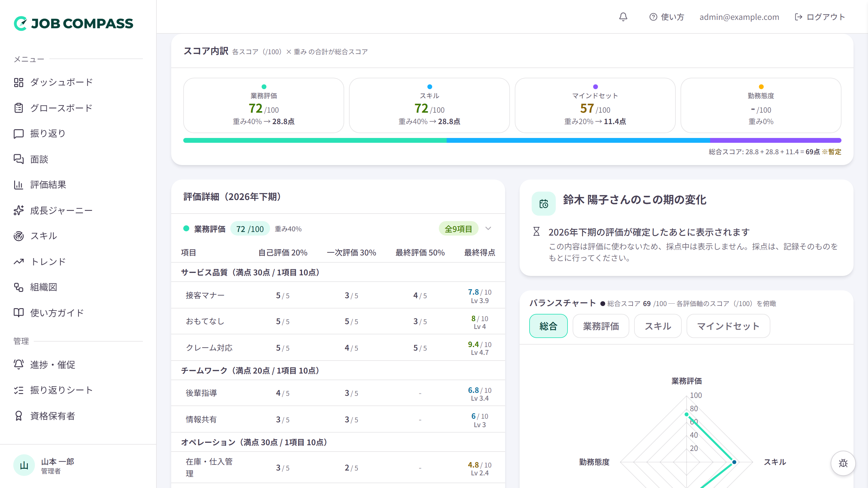Click the JOB COMPASS logo
The image size is (868, 488).
pyautogui.click(x=74, y=23)
